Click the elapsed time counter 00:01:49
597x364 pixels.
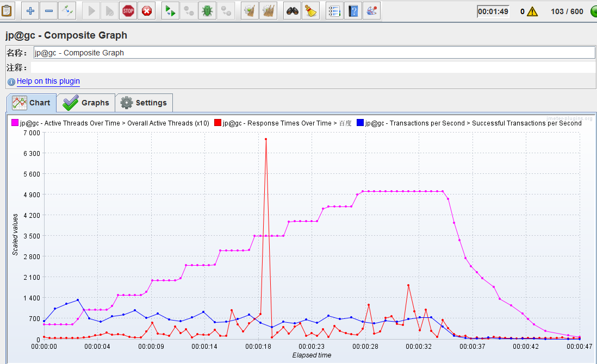point(493,11)
